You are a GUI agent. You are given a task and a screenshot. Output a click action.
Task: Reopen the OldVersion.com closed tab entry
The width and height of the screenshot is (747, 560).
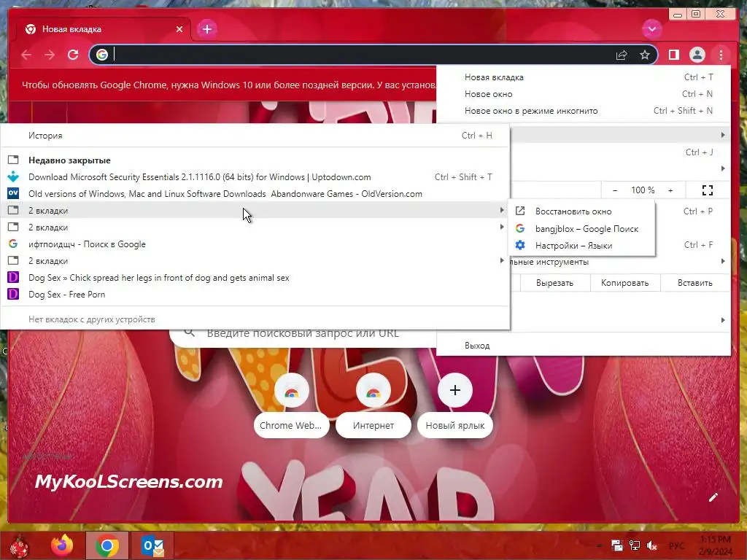click(255, 194)
